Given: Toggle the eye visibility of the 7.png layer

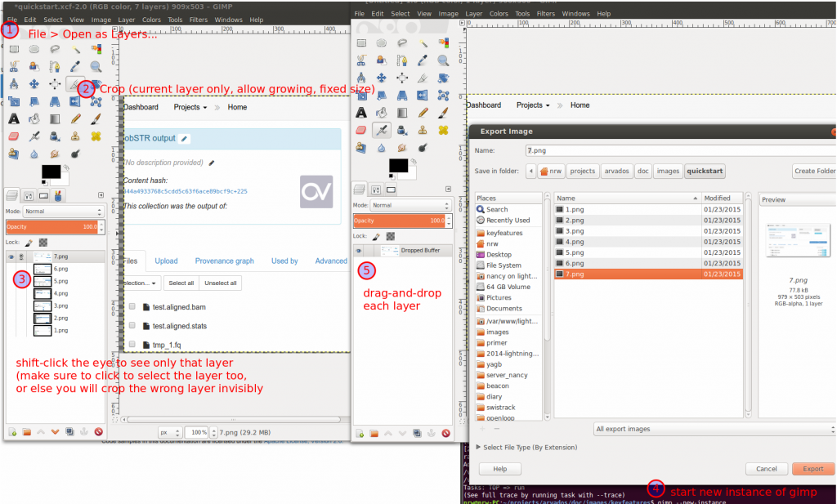Looking at the screenshot, I should pyautogui.click(x=11, y=256).
